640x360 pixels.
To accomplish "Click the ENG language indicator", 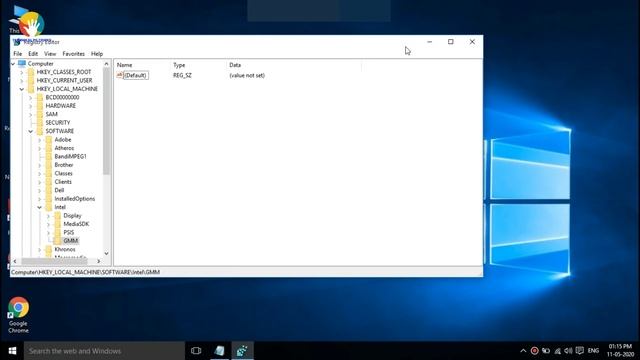I will [593, 351].
